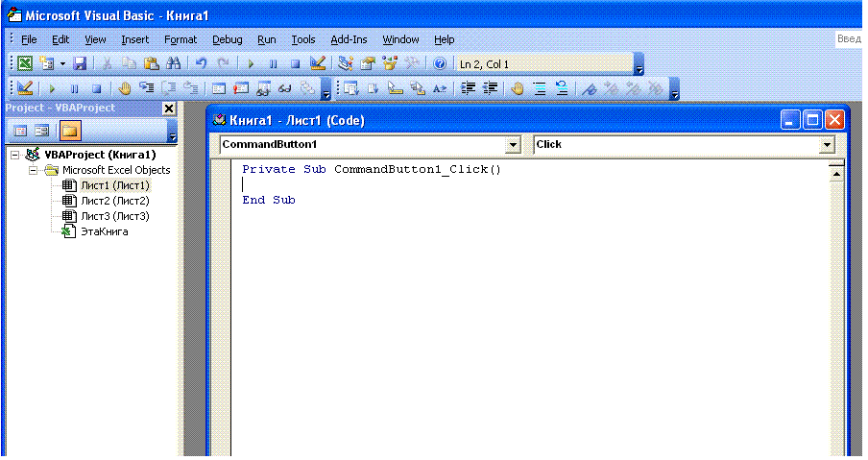Click the Parameter Info icon

click(418, 88)
